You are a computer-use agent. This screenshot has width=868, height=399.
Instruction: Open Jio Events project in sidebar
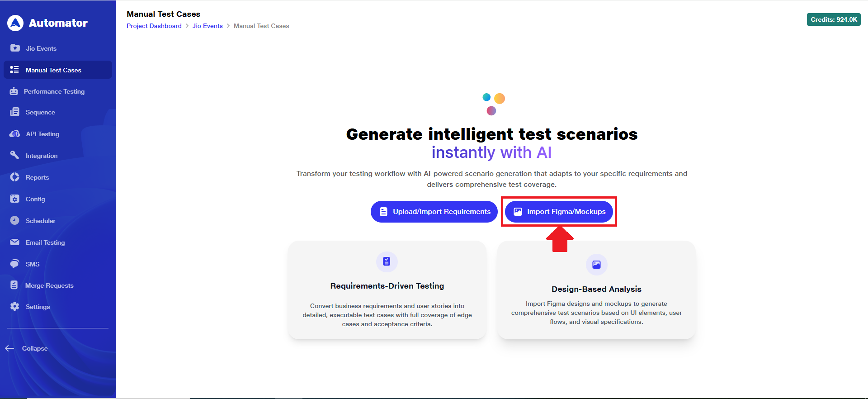[x=41, y=48]
